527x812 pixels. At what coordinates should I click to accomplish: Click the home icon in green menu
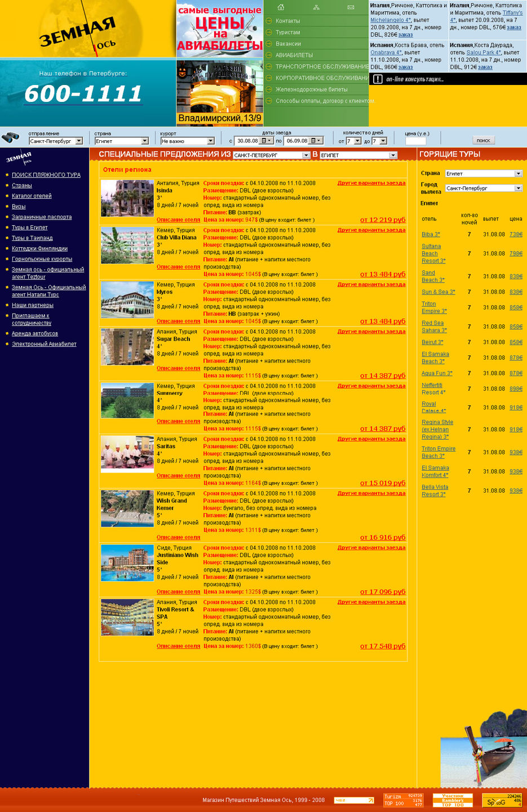click(x=281, y=7)
